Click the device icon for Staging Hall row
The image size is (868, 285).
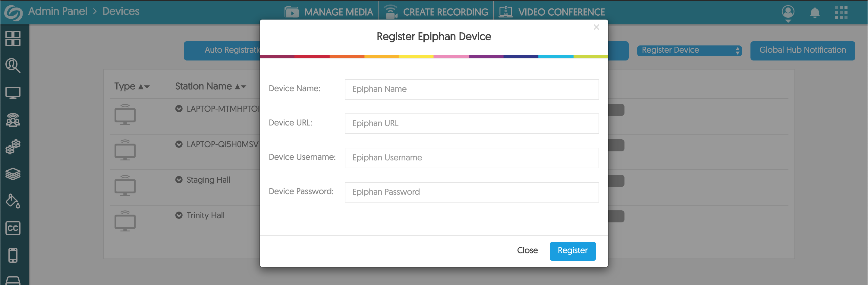[125, 185]
